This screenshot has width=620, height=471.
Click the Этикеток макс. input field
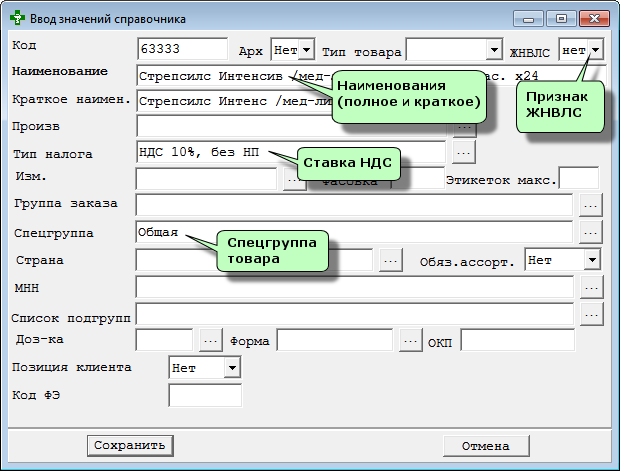click(578, 178)
